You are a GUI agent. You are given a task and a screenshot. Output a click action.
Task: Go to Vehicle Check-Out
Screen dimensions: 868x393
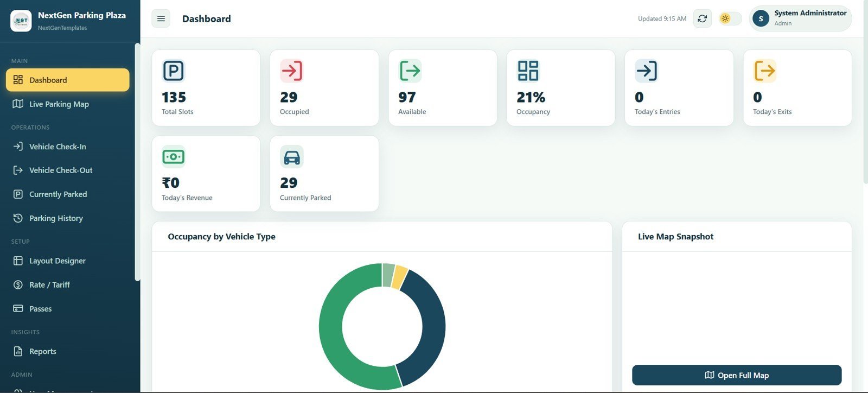(x=68, y=170)
